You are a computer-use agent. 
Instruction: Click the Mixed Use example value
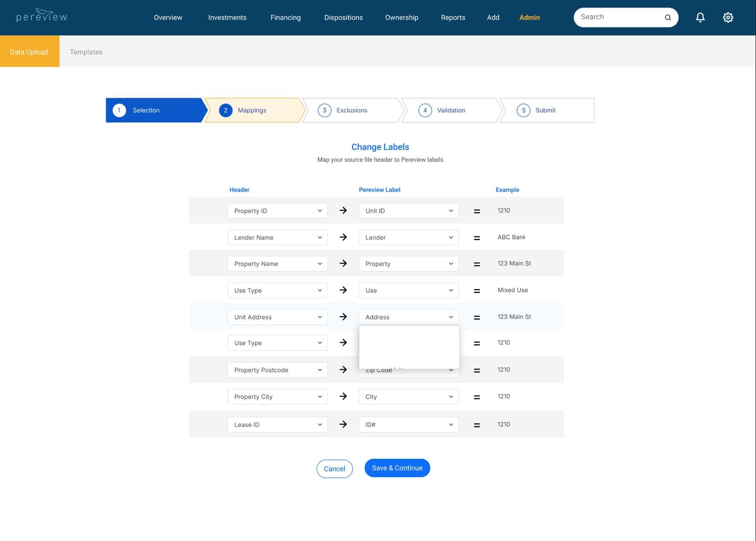pyautogui.click(x=513, y=290)
